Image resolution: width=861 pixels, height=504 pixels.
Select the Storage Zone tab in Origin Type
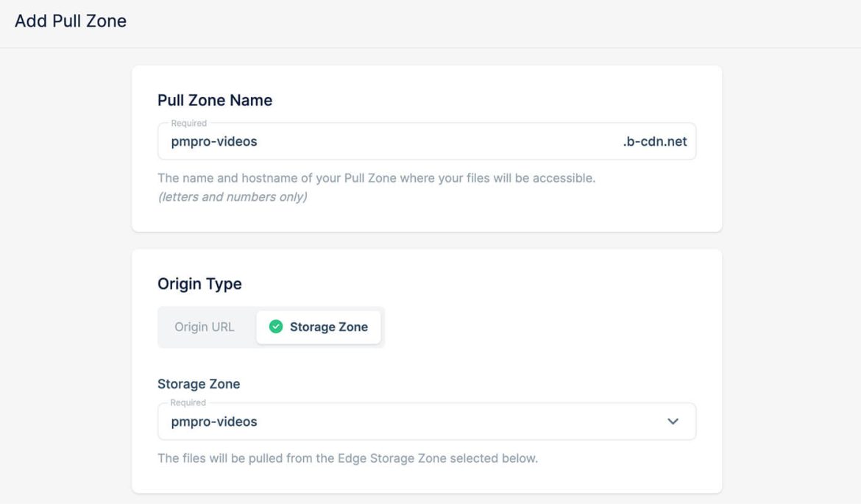coord(319,327)
